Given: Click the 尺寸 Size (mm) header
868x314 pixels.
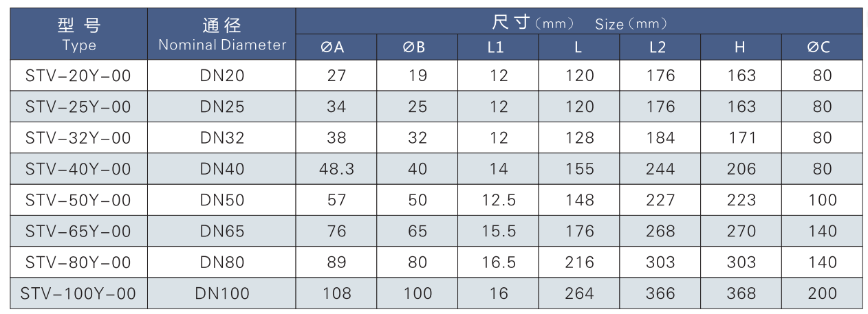Looking at the screenshot, I should (x=579, y=22).
